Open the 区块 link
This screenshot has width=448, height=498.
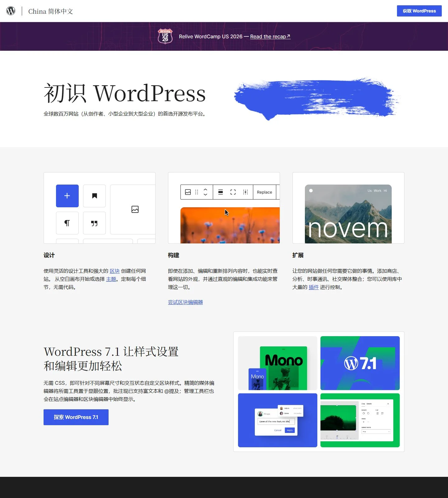(115, 271)
